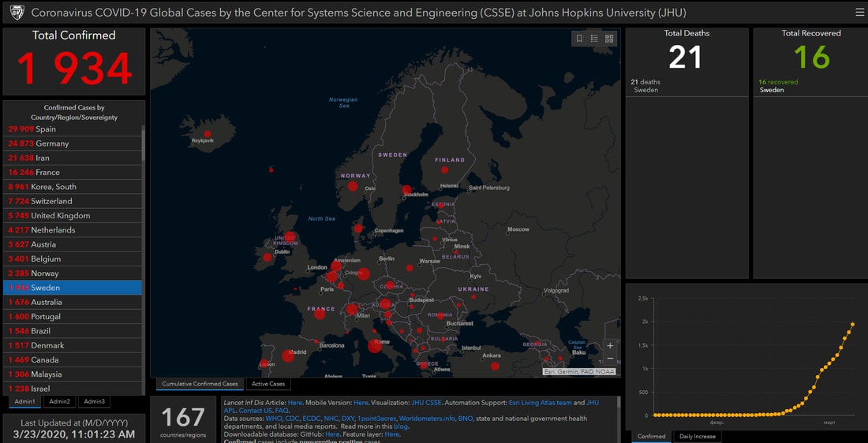This screenshot has width=868, height=443.
Task: Click the red case marker near Rome
Action: (x=375, y=346)
